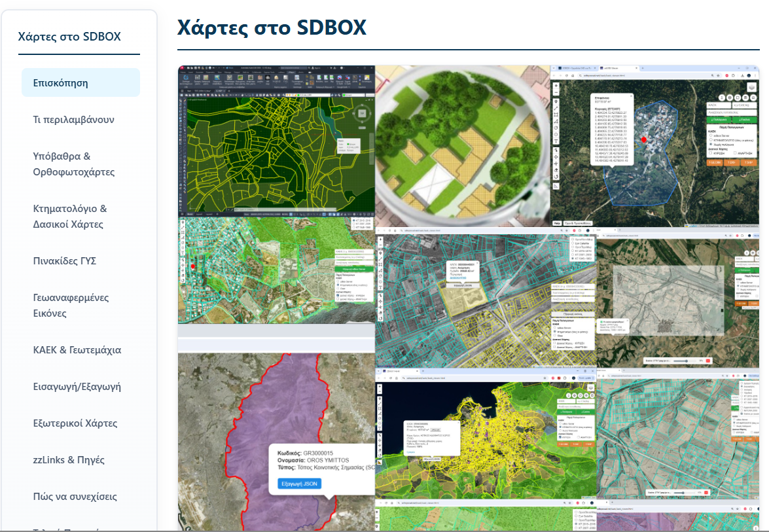This screenshot has height=532, width=769.
Task: Pick the text T tool on blue-polygon village map
Action: coord(556,141)
